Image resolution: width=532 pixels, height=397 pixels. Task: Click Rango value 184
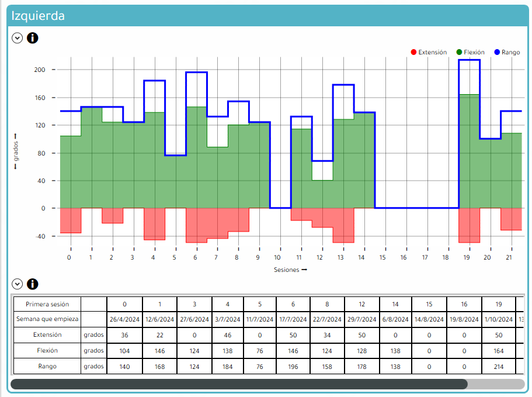(227, 367)
